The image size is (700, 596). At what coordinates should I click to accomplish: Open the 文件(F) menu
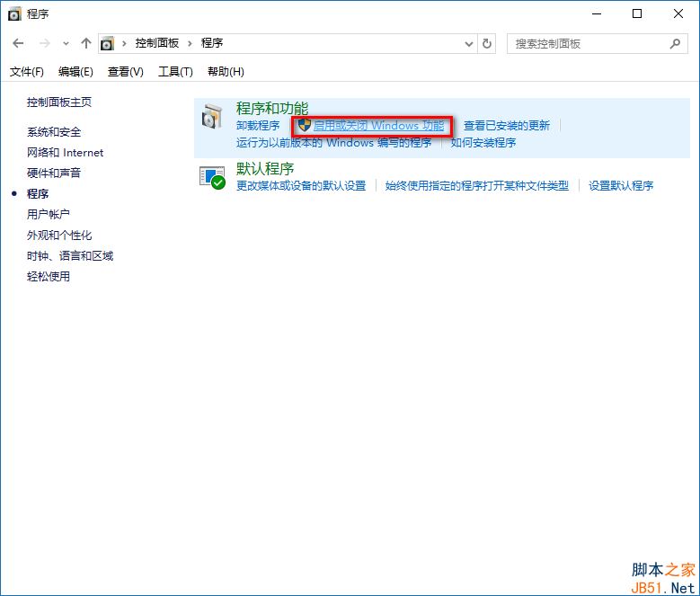[x=27, y=72]
